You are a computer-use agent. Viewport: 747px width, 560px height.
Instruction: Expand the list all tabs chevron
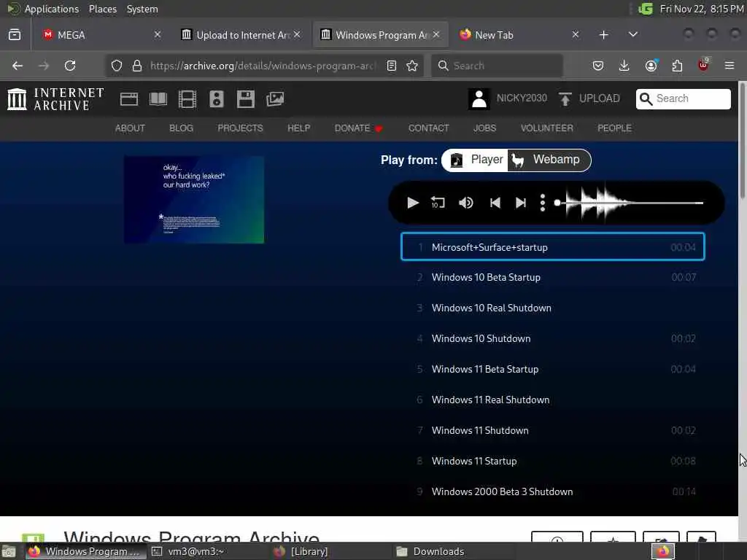click(x=632, y=34)
